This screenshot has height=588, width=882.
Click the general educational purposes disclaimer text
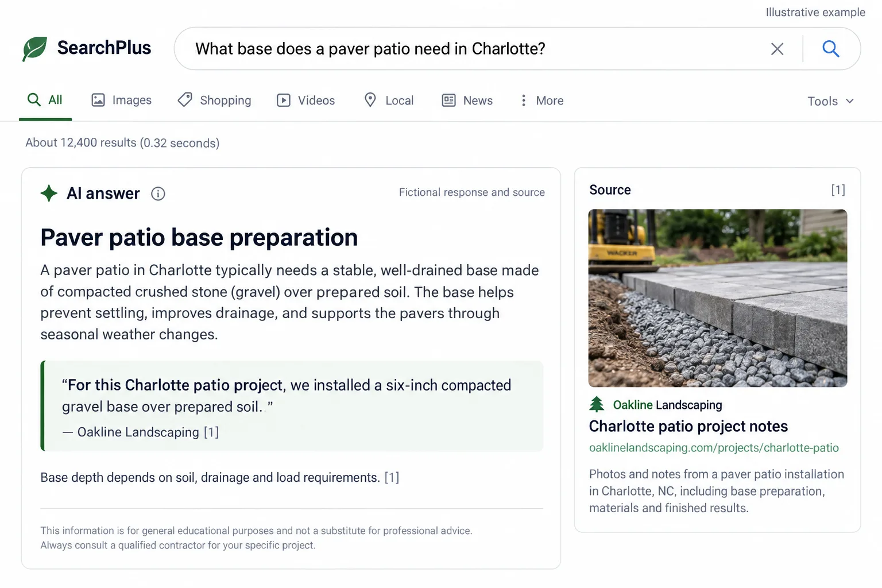coord(256,538)
